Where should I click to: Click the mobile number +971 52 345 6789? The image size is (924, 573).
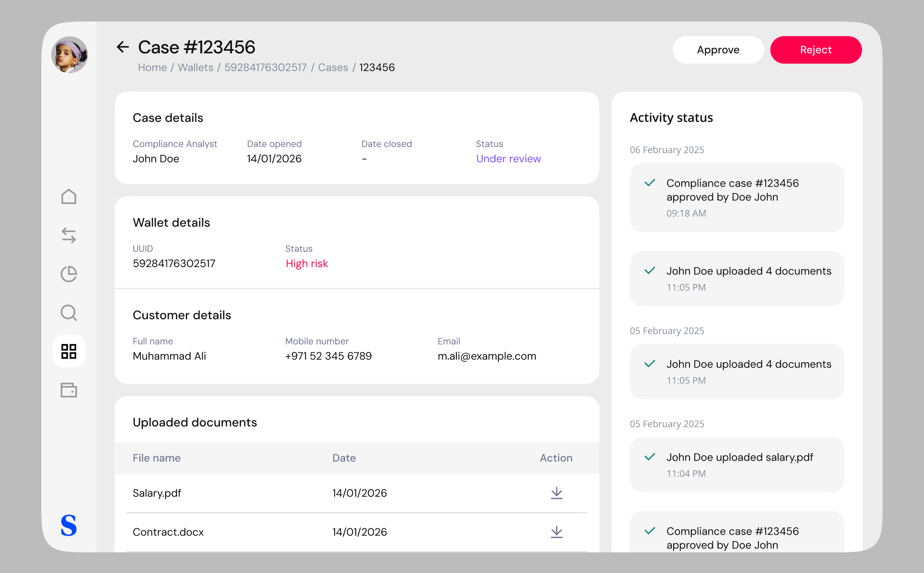point(328,356)
